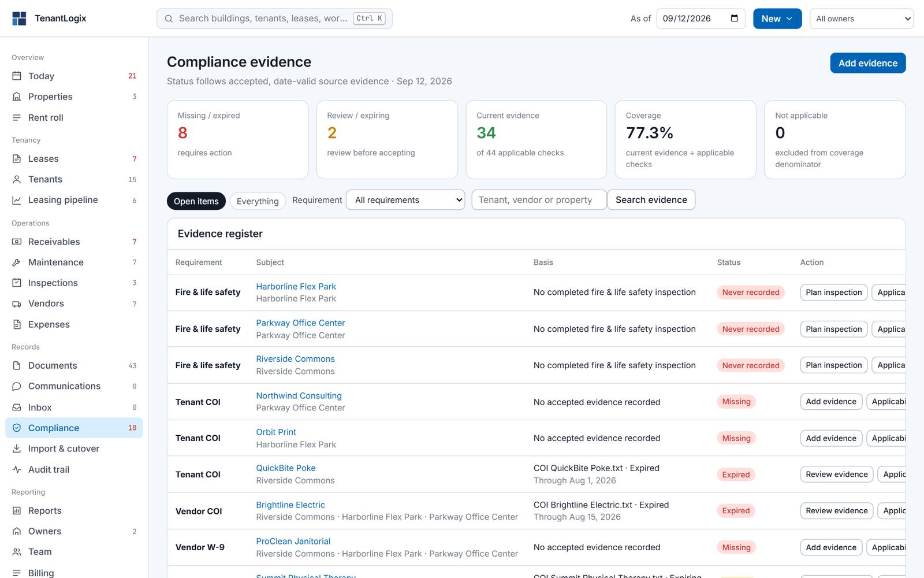
Task: Click the Expenses receipt icon
Action: pos(17,324)
